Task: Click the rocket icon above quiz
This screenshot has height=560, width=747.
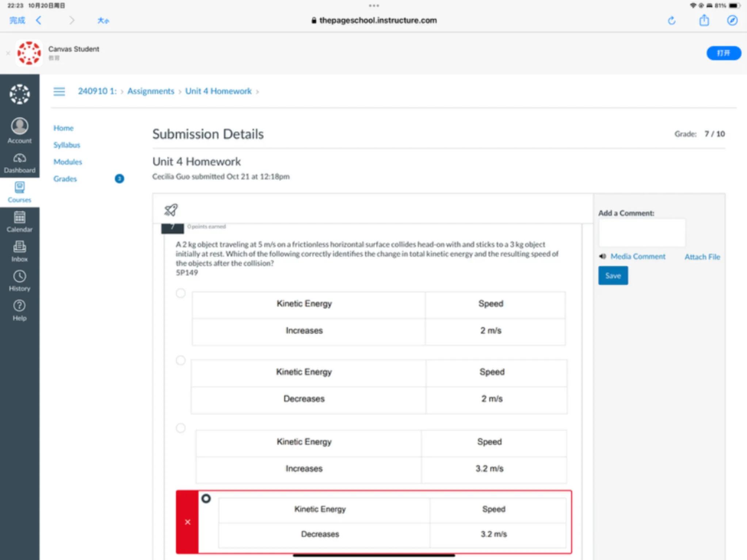Action: click(x=171, y=210)
